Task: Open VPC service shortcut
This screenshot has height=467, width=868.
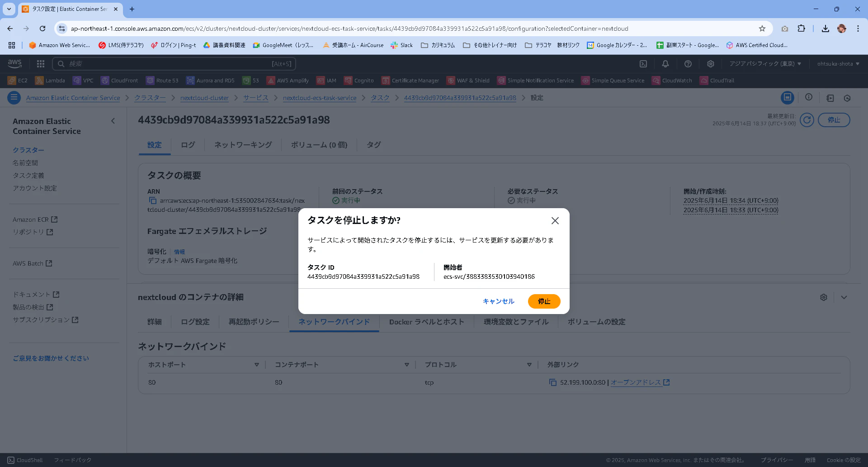Action: [x=83, y=81]
